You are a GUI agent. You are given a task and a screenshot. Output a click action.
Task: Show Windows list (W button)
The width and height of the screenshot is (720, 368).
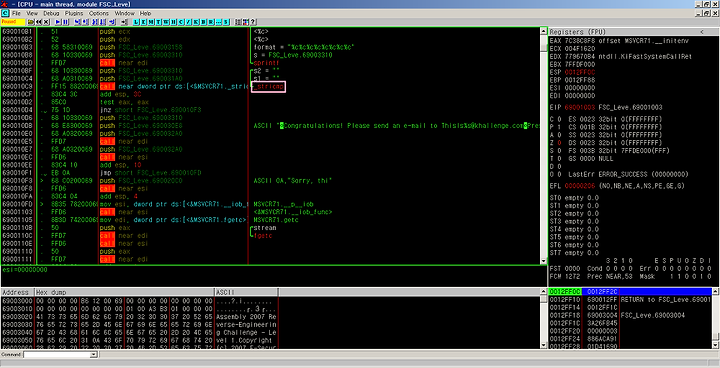tap(166, 22)
